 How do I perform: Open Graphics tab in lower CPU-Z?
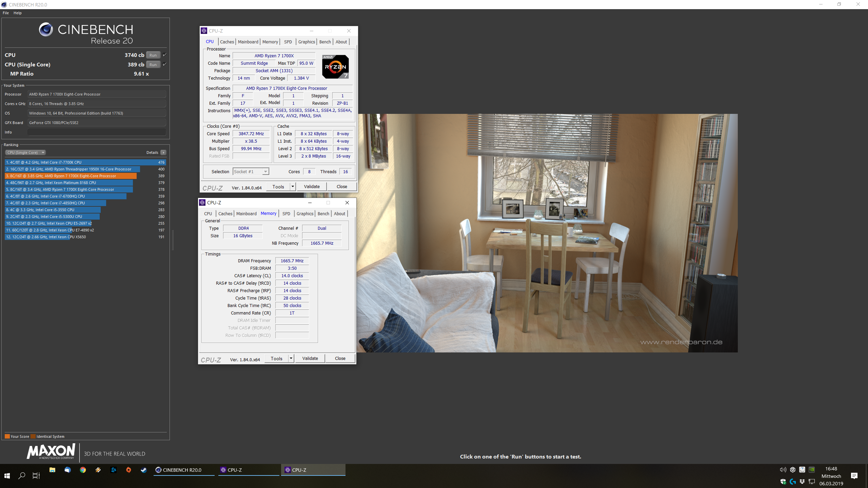[305, 213]
